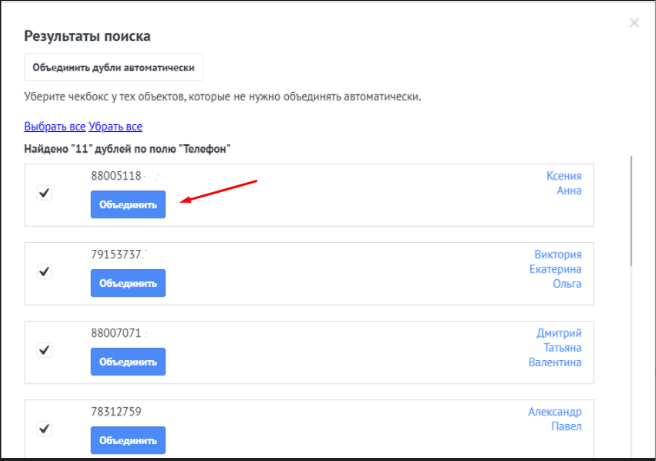Open the contact Ксения
This screenshot has width=656, height=461.
point(563,175)
